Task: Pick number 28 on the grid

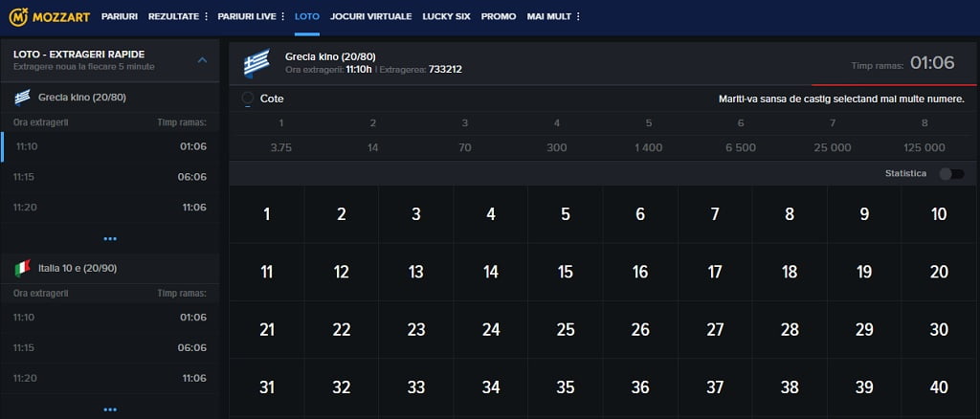Action: pyautogui.click(x=790, y=330)
